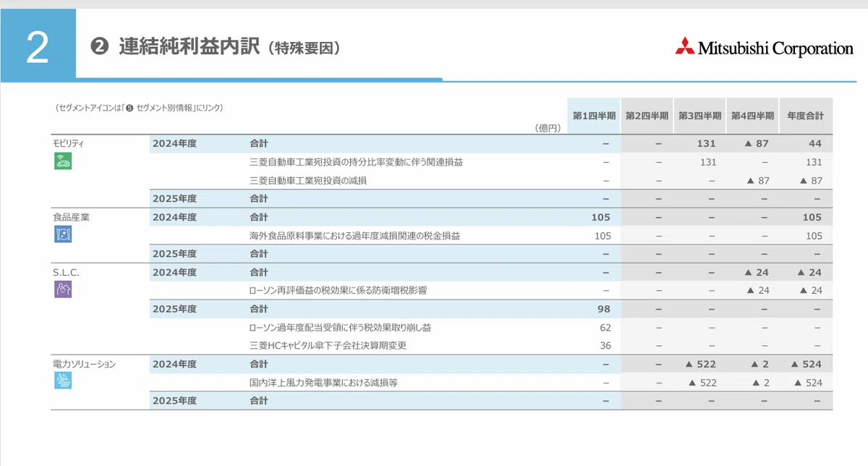
Task: Open the S.L.C. segment purple icon
Action: click(63, 289)
